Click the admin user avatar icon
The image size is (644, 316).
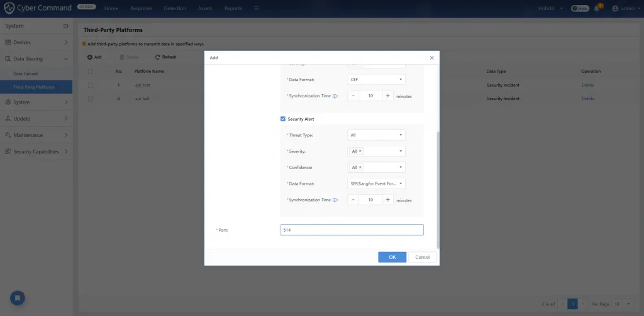click(x=615, y=8)
